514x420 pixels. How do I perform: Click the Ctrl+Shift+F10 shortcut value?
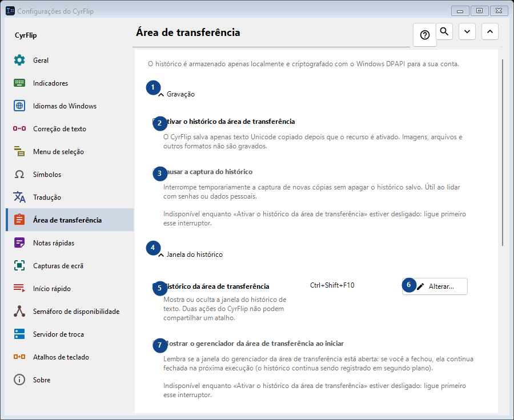(x=332, y=285)
